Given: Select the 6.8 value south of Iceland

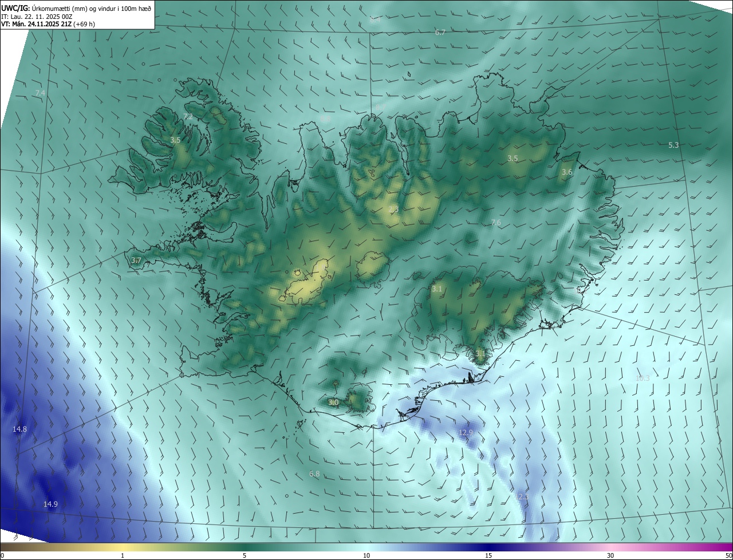Looking at the screenshot, I should point(314,474).
